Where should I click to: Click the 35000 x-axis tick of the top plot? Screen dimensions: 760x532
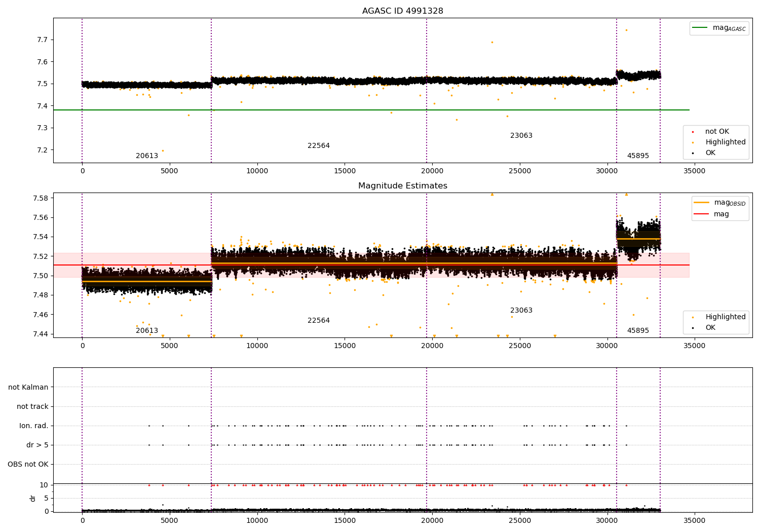694,171
